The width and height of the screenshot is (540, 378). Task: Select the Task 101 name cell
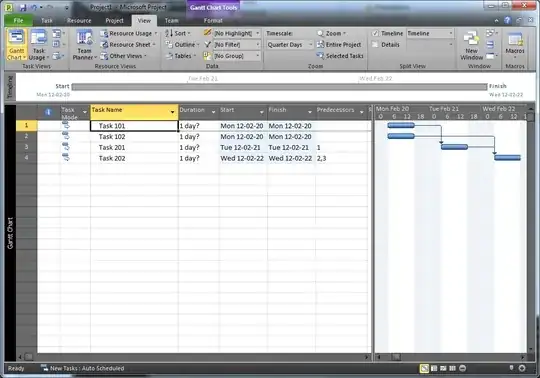click(134, 126)
